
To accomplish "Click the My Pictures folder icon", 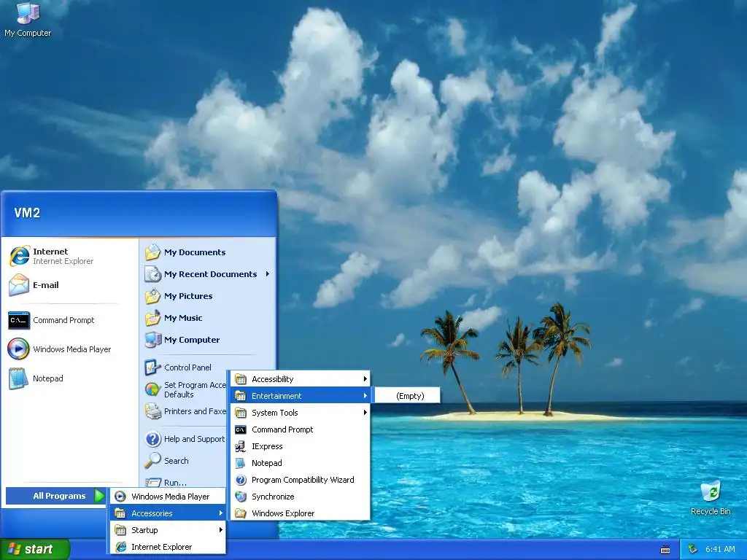I will click(152, 296).
